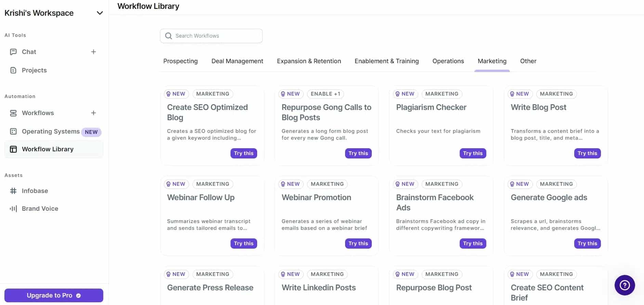Click the Chat speech bubble icon
The height and width of the screenshot is (305, 644).
[x=13, y=52]
